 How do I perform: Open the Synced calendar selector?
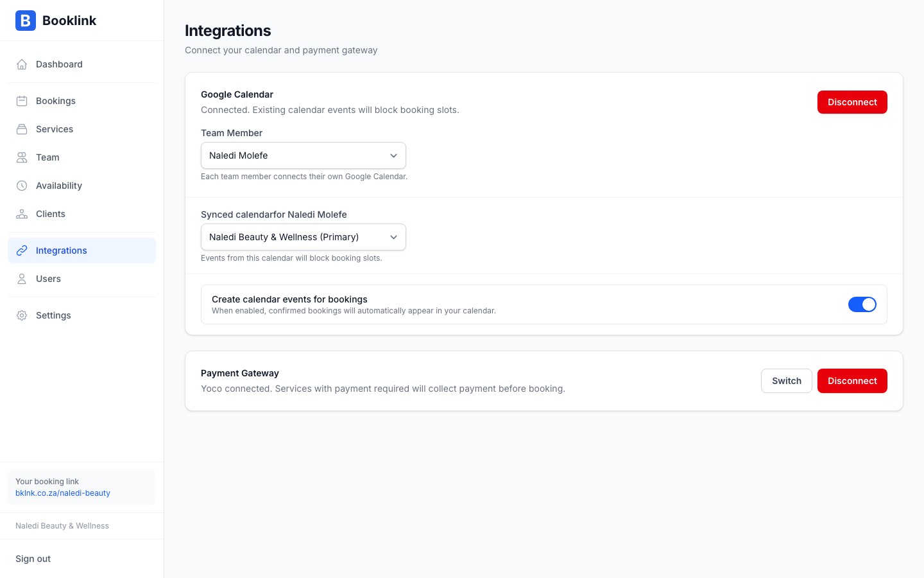point(303,237)
